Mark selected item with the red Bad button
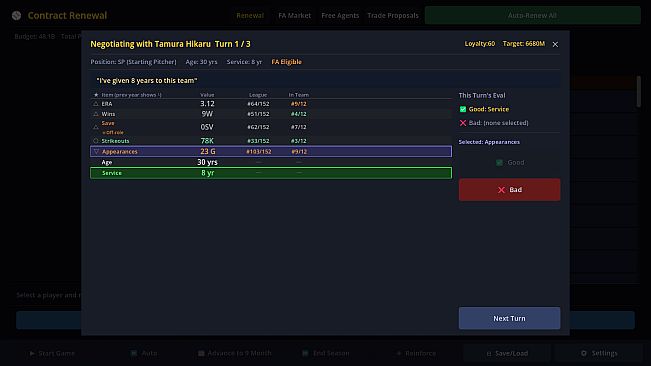This screenshot has height=366, width=651. click(x=509, y=190)
